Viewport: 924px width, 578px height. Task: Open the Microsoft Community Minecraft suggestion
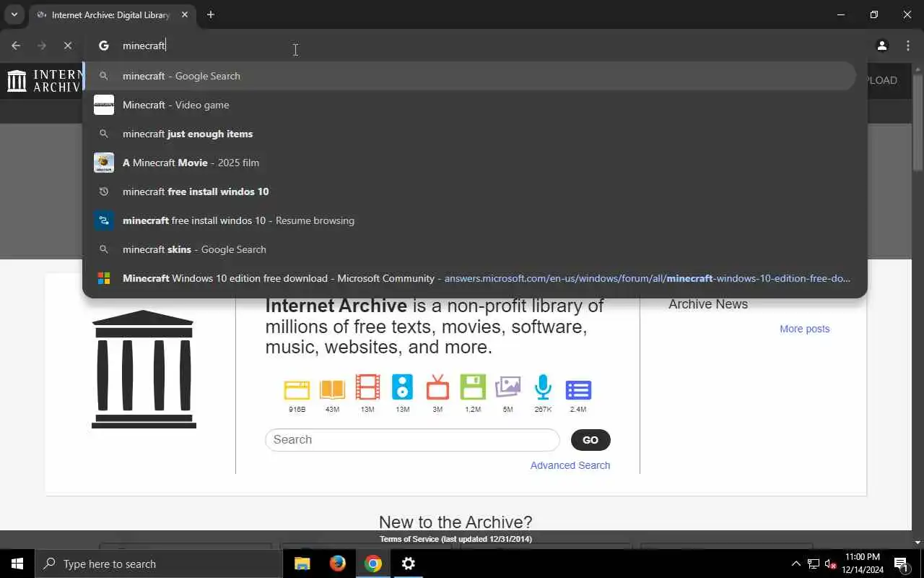(471, 278)
